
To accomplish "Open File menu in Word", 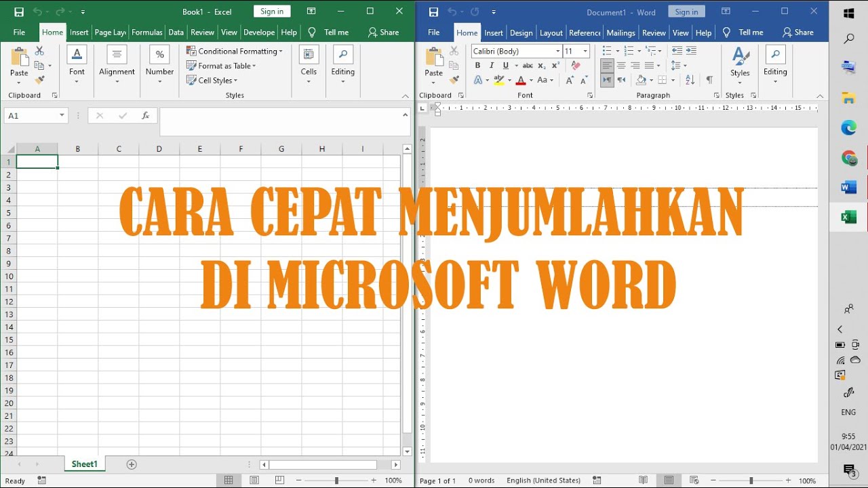I will pyautogui.click(x=434, y=33).
